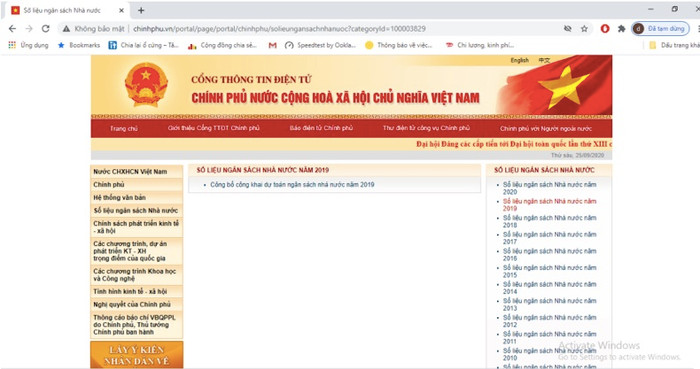Open Các chương trình, dự án phát triển KT-XH
The height and width of the screenshot is (369, 700).
pyautogui.click(x=137, y=251)
